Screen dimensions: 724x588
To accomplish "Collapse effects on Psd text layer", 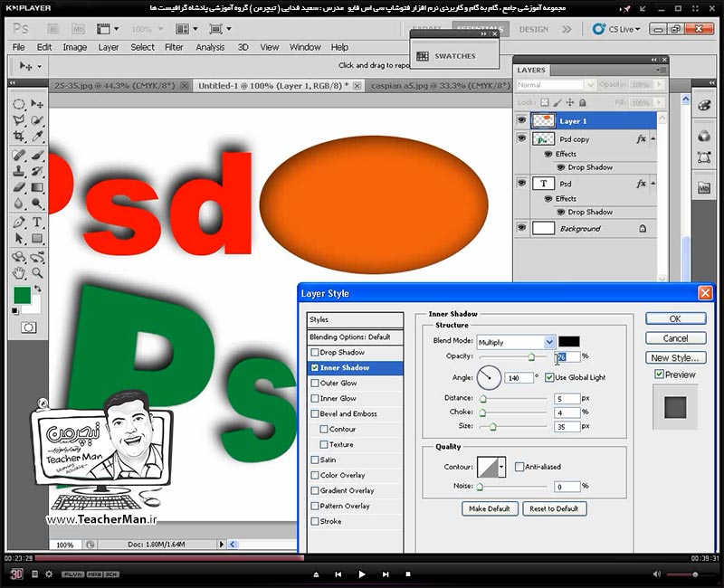I will coord(653,184).
